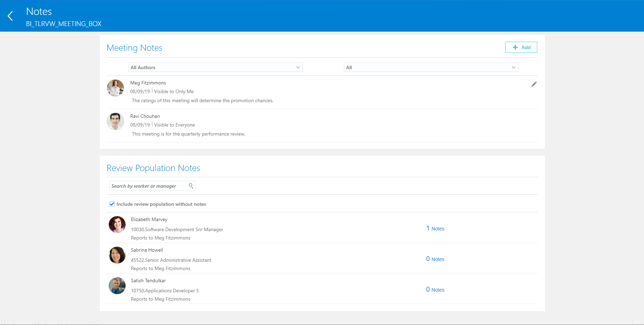Click the Visible to Everyone label
The width and height of the screenshot is (644, 325).
pos(175,125)
